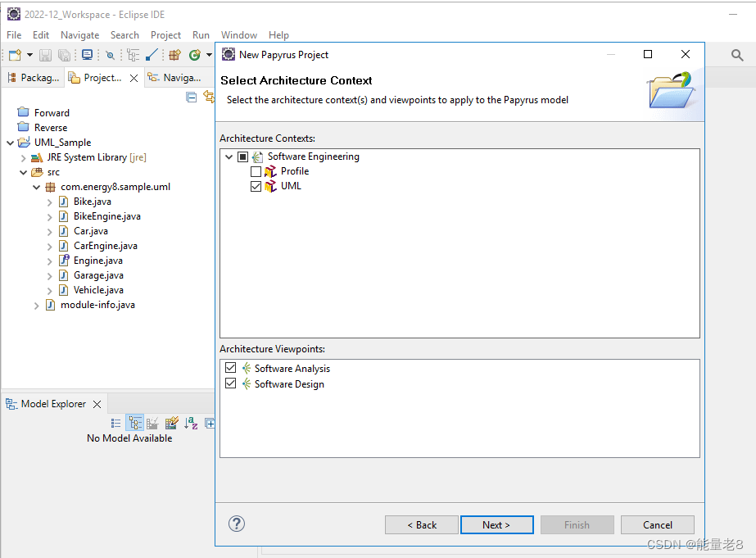
Task: Collapse the src folder node
Action: coord(23,172)
